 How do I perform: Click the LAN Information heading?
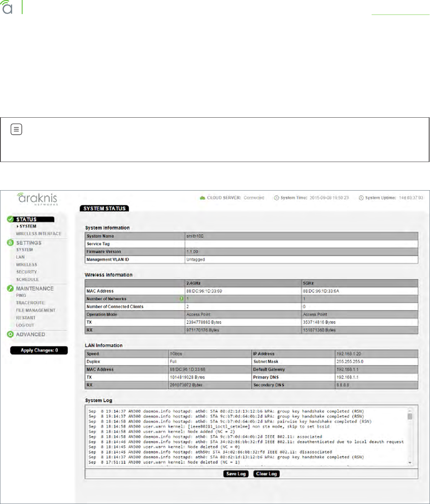coord(104,345)
